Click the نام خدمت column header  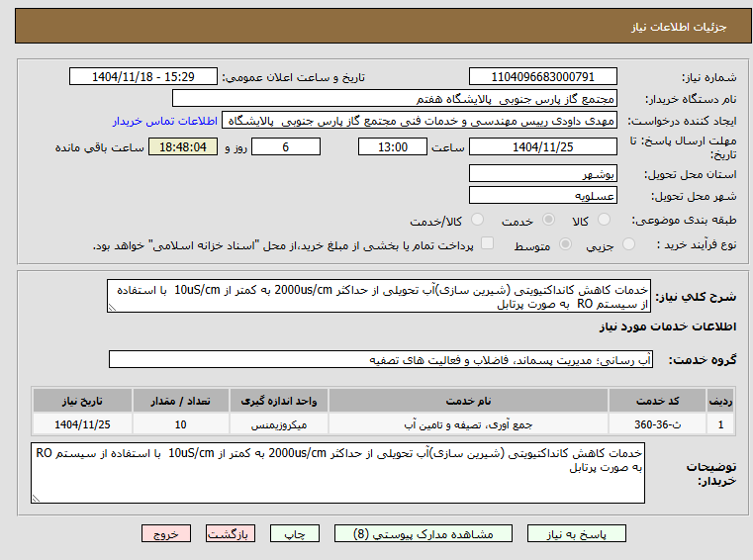click(x=468, y=401)
